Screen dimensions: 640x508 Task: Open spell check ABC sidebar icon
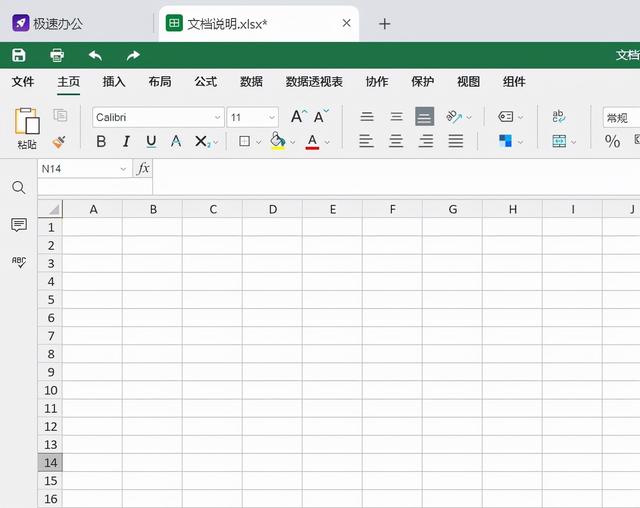19,262
